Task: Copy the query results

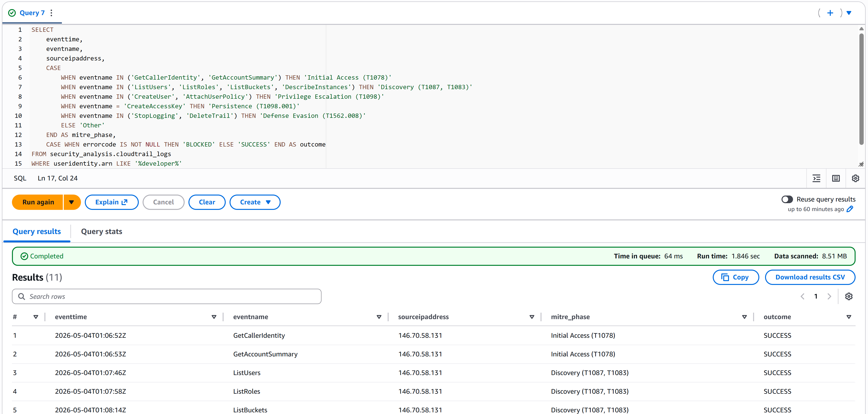Action: pyautogui.click(x=736, y=277)
